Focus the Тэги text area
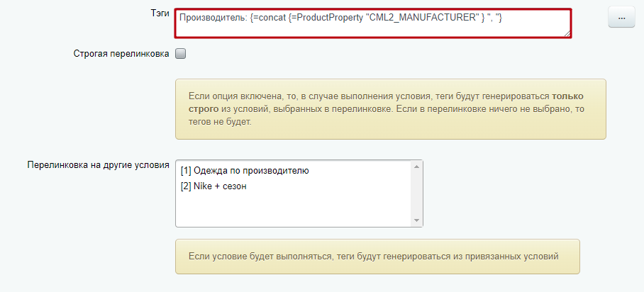 (373, 23)
